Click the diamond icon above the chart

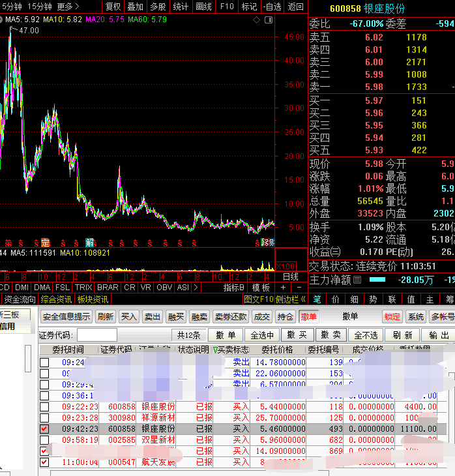pos(256,20)
